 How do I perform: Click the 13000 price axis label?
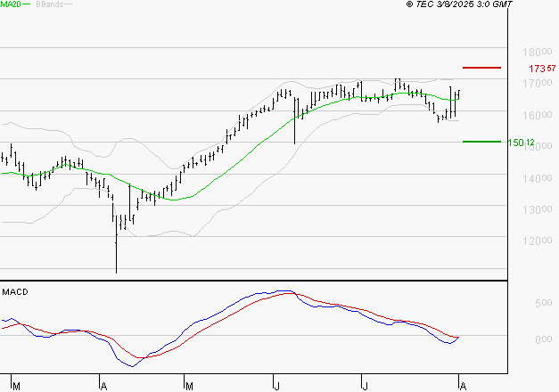[x=538, y=209]
